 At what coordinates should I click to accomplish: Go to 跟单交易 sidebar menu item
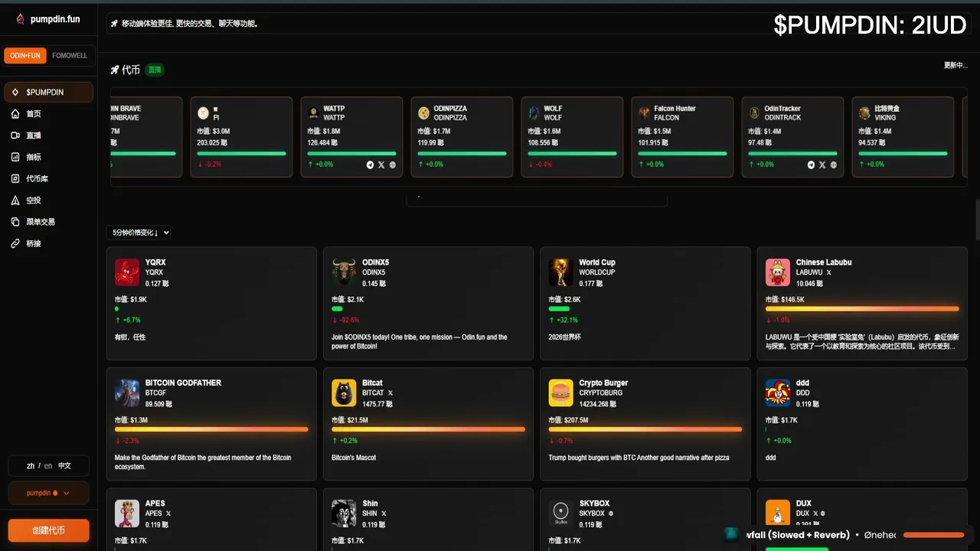click(48, 222)
